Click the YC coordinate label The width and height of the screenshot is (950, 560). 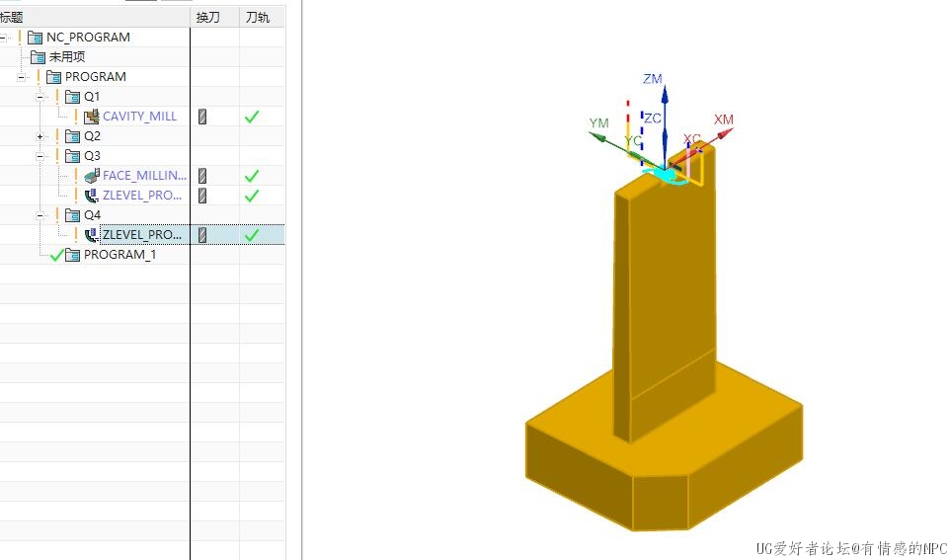(633, 141)
